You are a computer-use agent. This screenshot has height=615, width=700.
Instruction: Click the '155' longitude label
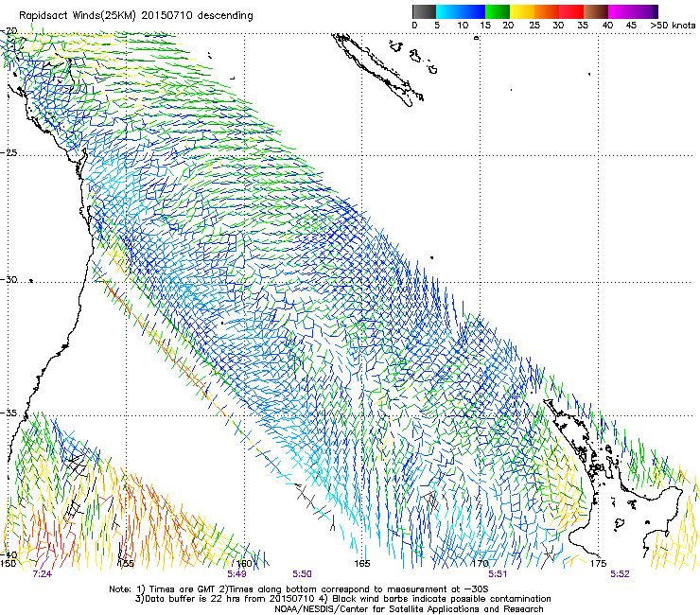126,563
